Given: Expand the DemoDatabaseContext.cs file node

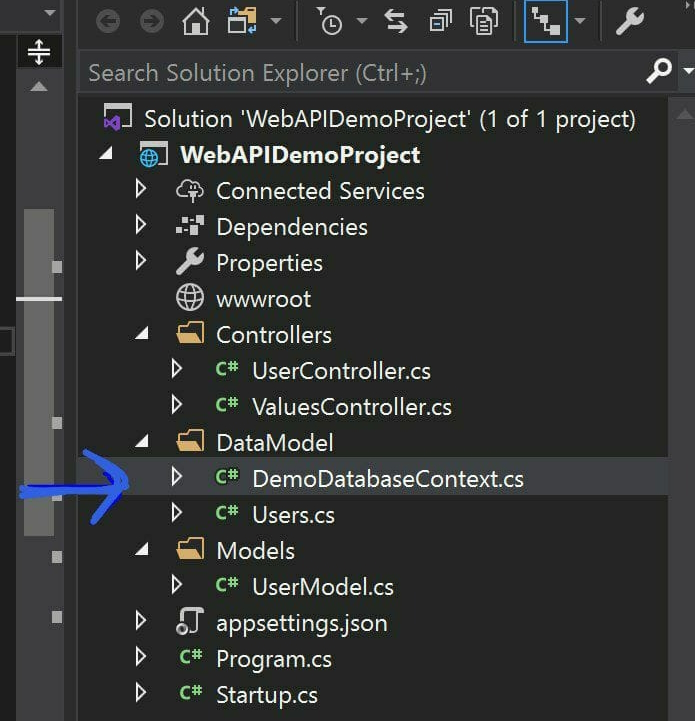Looking at the screenshot, I should [x=177, y=477].
